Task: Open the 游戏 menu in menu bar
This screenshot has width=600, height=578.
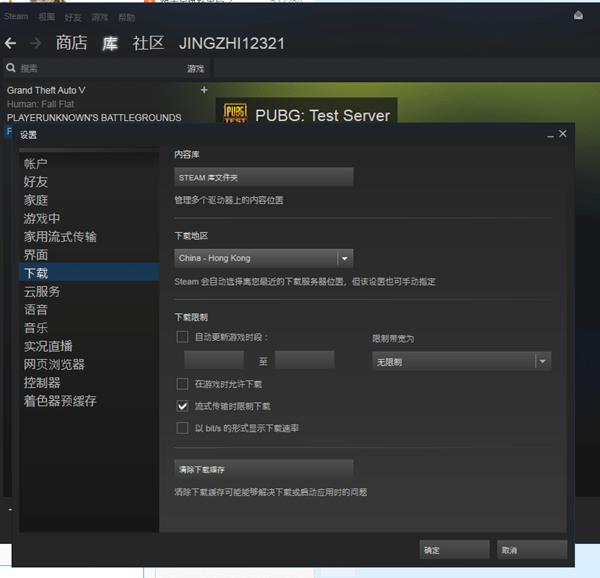Action: (99, 17)
